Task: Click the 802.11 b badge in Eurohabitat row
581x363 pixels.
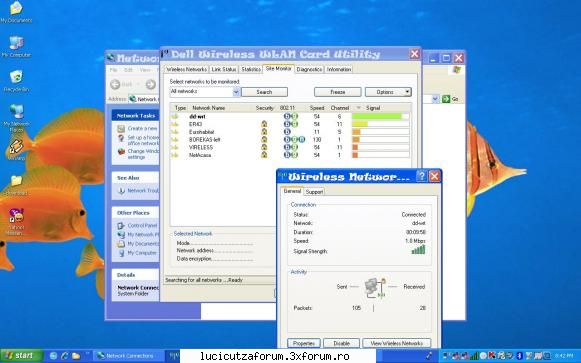Action: [287, 132]
